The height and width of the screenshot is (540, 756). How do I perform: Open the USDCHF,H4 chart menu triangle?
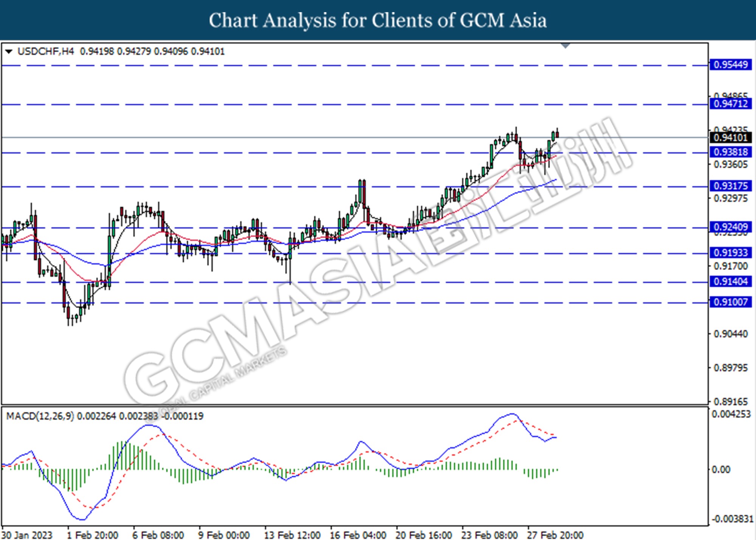pos(8,51)
